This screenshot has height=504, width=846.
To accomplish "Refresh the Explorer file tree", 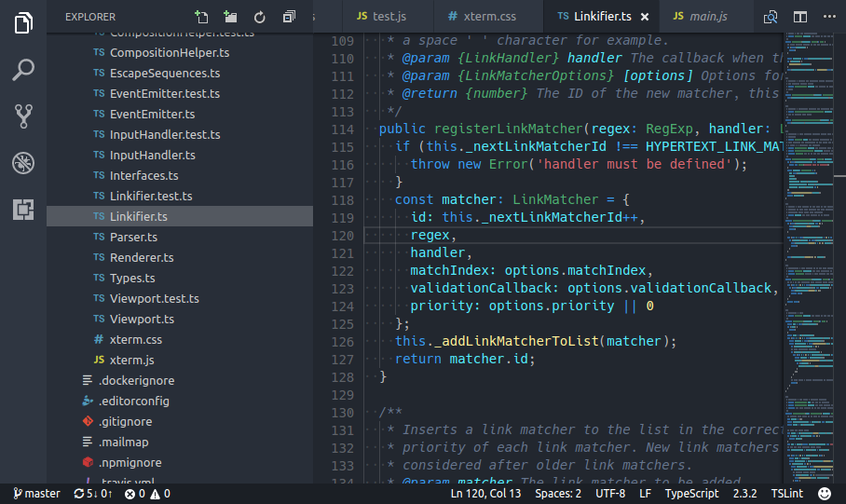I will 260,18.
